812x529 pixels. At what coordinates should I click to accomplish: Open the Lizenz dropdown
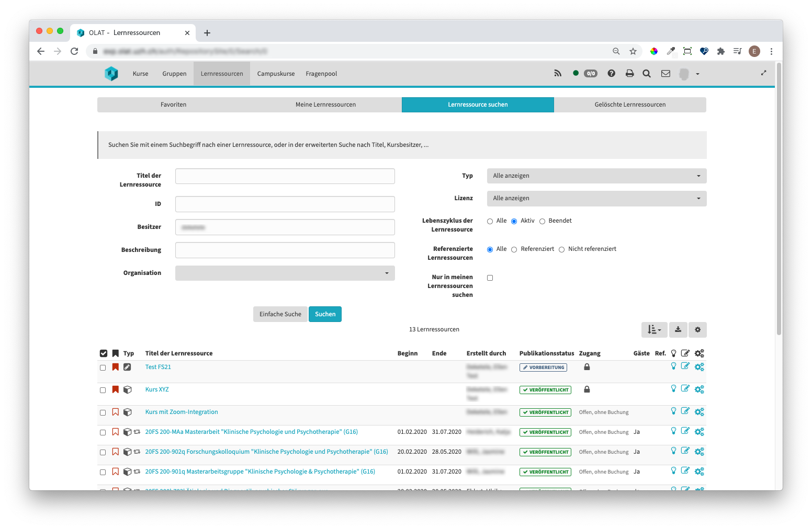(x=596, y=199)
